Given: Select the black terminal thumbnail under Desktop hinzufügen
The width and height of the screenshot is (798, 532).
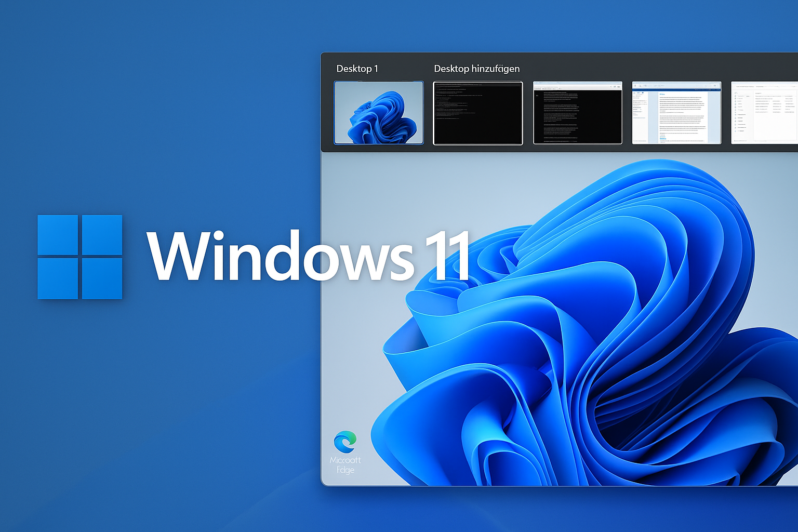Looking at the screenshot, I should click(478, 113).
